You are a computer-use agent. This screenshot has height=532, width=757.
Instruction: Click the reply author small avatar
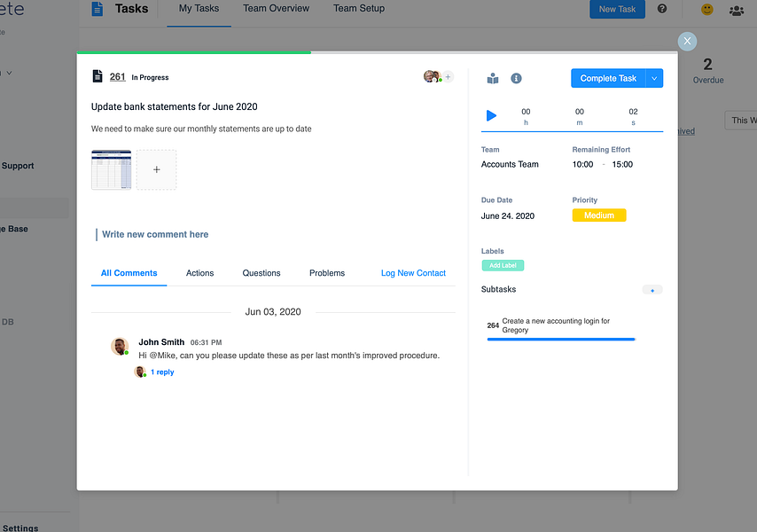pyautogui.click(x=140, y=372)
